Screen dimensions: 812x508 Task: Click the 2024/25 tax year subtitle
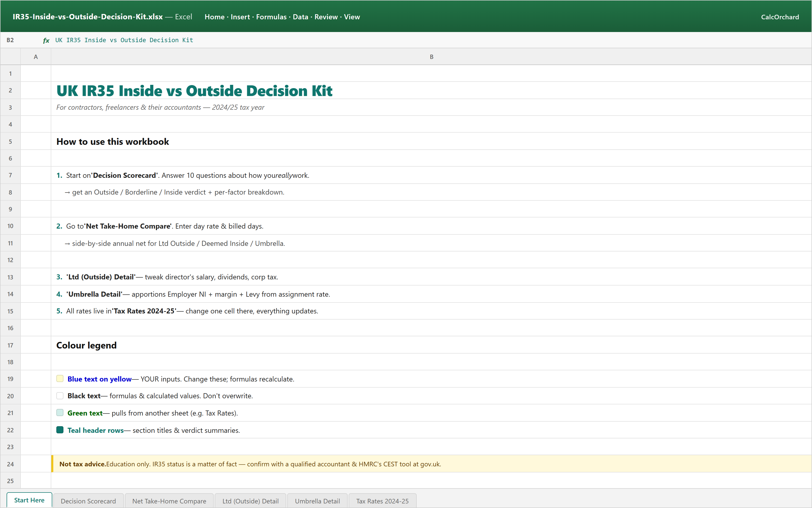click(x=160, y=107)
